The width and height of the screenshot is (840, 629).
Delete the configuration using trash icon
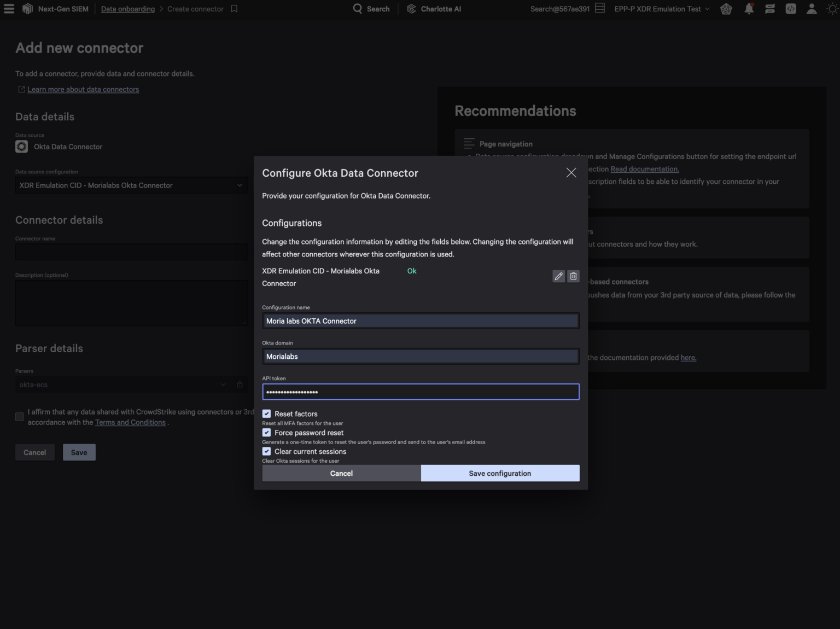coord(573,276)
